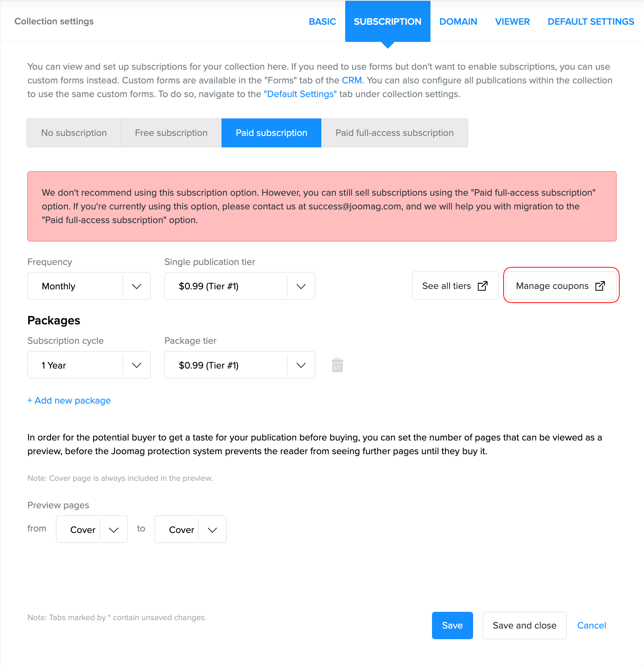Image resolution: width=644 pixels, height=667 pixels.
Task: Go to the VIEWER tab
Action: [512, 22]
